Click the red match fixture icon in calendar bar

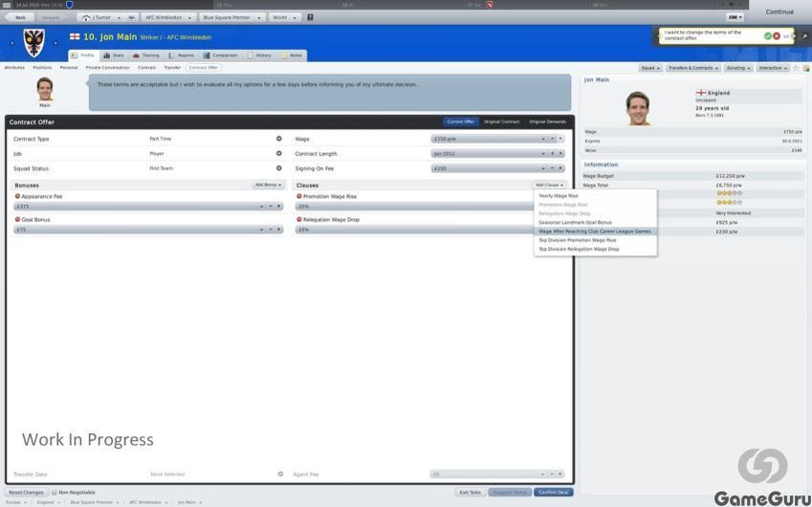(490, 5)
